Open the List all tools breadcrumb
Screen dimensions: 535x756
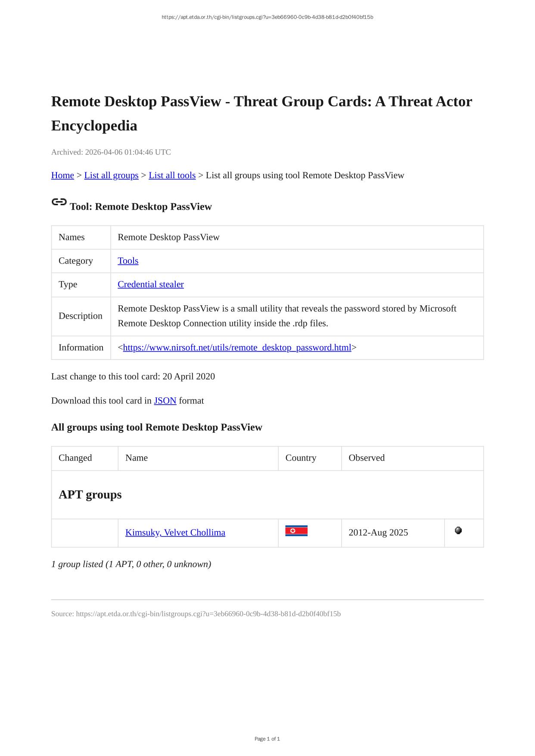click(172, 175)
